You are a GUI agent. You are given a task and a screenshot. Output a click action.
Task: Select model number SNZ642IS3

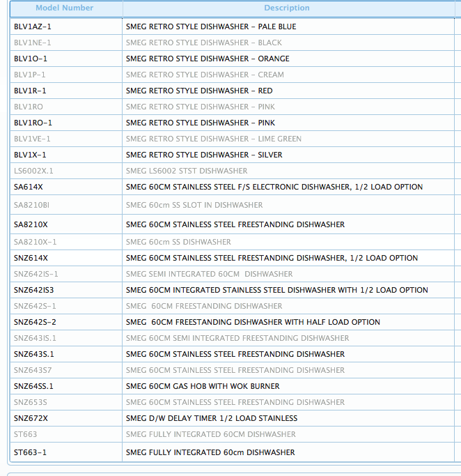point(33,291)
